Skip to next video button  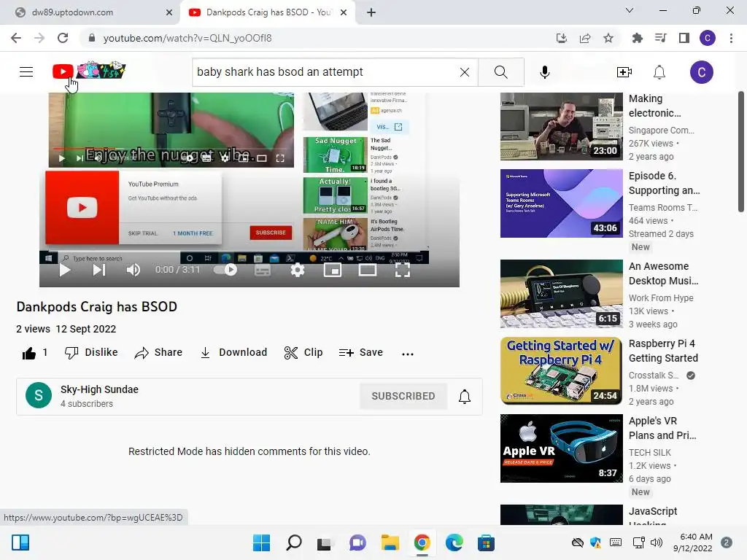(98, 270)
